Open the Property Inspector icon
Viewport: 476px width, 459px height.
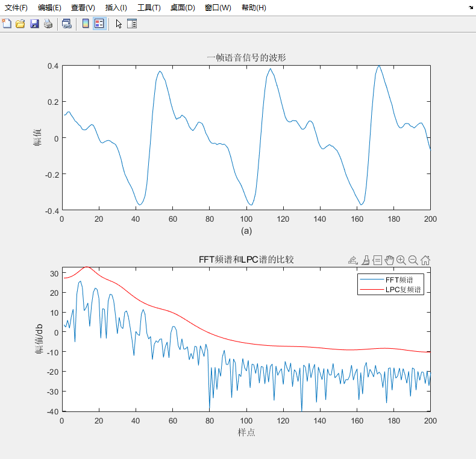tap(132, 23)
